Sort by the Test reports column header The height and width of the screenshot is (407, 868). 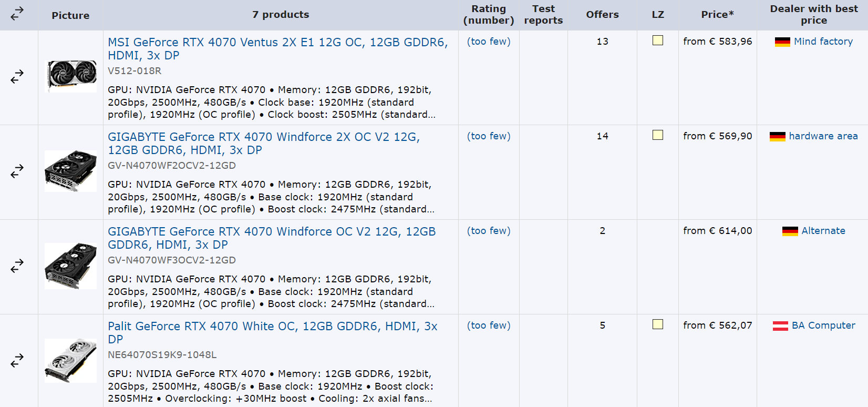click(543, 15)
